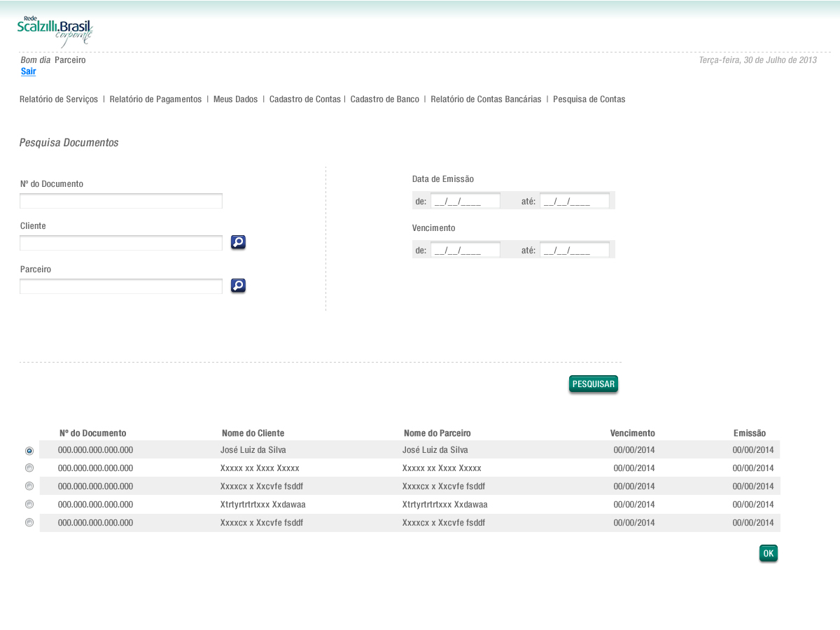
Task: Select the Xxxxx xx Xxxx Xxxxx row radio button
Action: coord(29,468)
